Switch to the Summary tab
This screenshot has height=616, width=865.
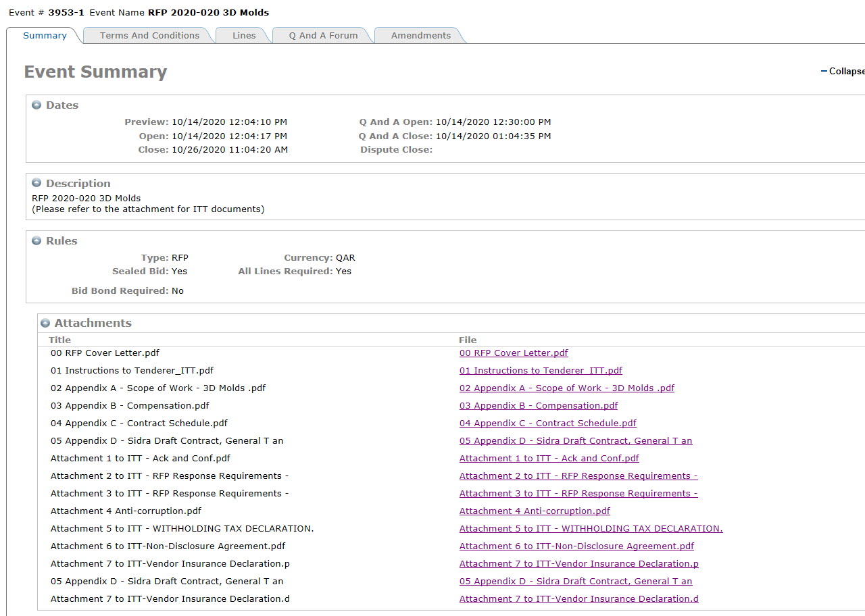[x=45, y=35]
